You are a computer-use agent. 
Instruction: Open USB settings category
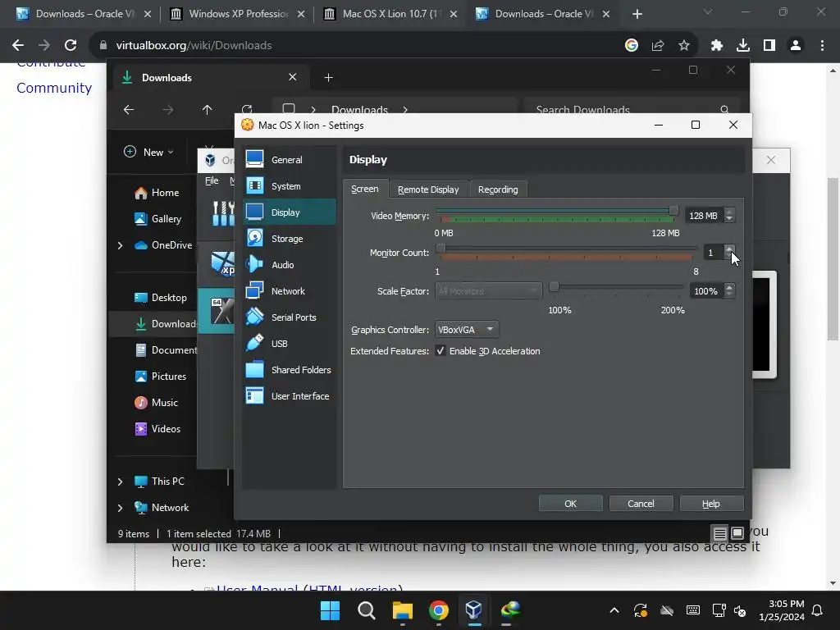[x=290, y=344]
